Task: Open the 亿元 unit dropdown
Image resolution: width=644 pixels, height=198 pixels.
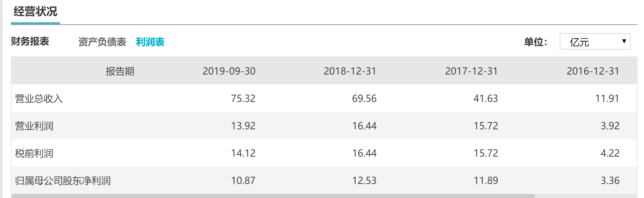Action: tap(595, 42)
